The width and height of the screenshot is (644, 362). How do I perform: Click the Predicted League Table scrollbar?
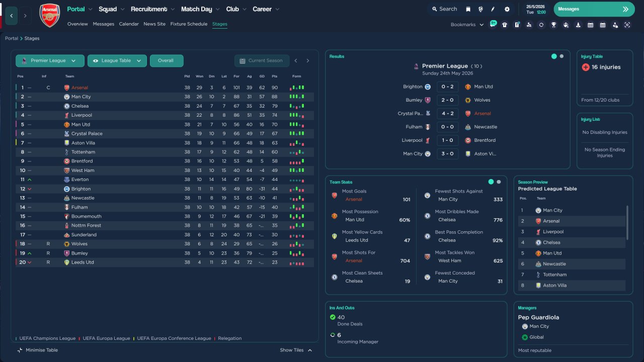pos(627,222)
